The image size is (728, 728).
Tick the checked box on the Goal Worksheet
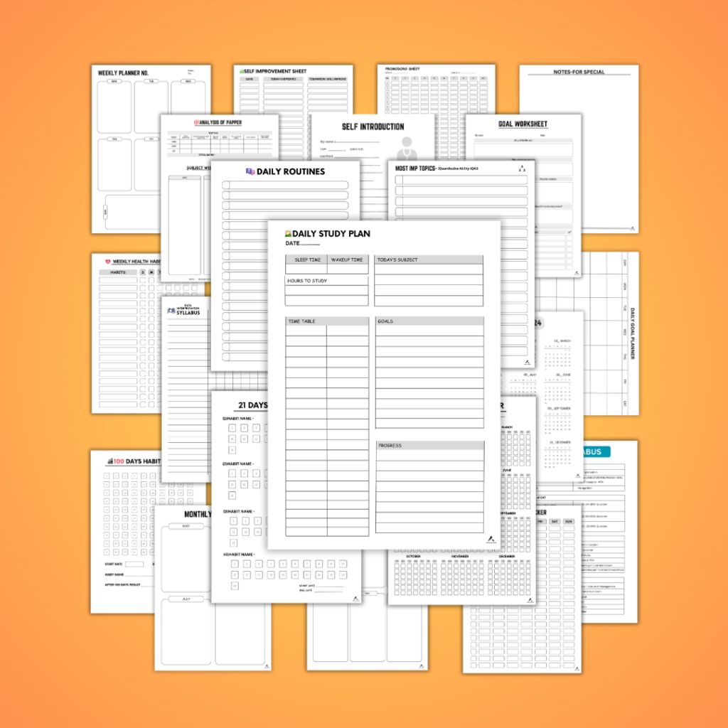tap(569, 232)
